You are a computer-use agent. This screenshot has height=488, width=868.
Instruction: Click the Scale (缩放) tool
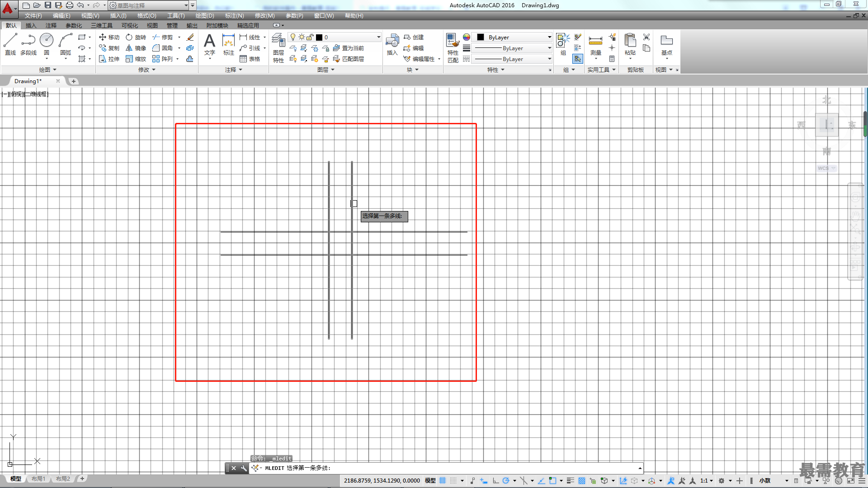point(136,59)
